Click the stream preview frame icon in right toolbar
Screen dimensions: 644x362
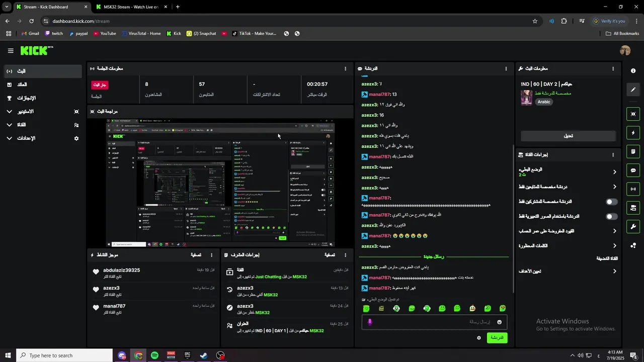pyautogui.click(x=633, y=114)
